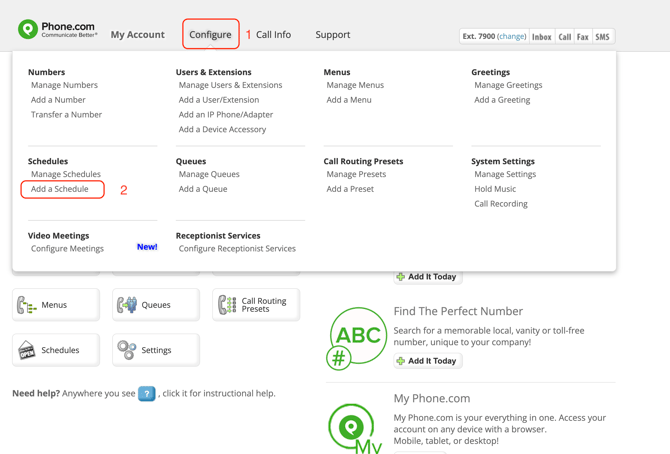The height and width of the screenshot is (454, 670).
Task: Open the Support menu
Action: click(x=333, y=35)
